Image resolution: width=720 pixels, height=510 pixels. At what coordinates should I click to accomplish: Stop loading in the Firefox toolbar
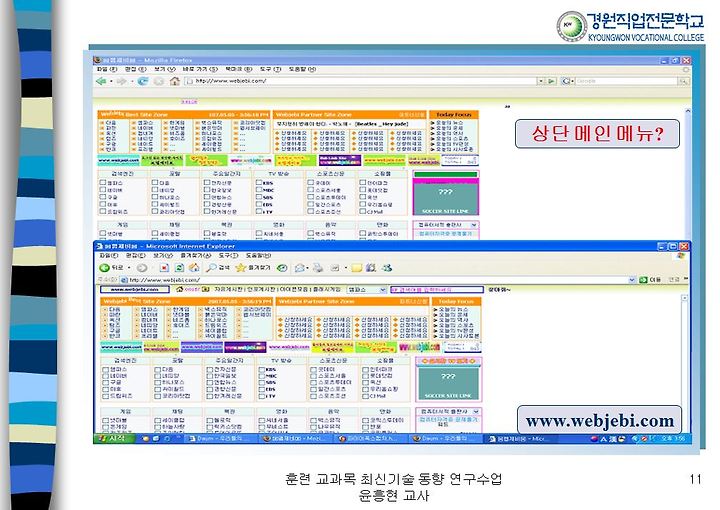(x=159, y=81)
